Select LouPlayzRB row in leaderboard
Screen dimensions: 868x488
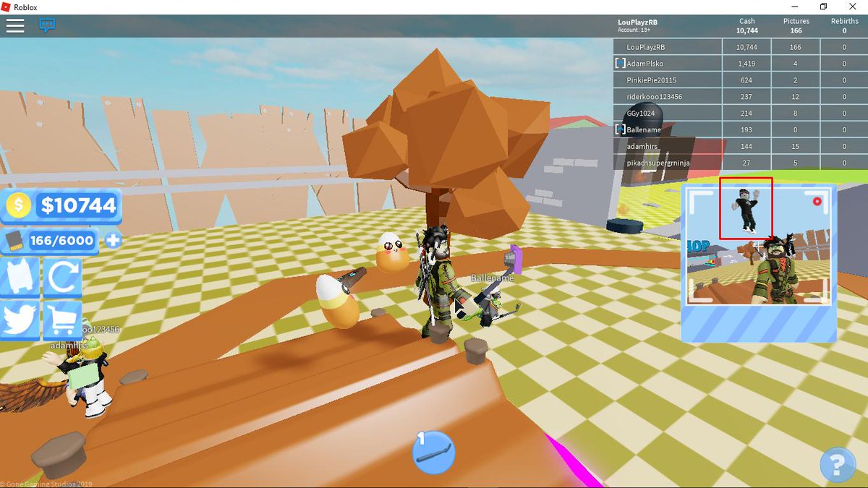pyautogui.click(x=740, y=46)
